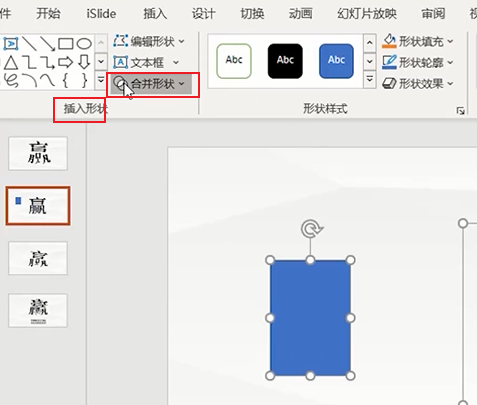Expand the 形状填充 shape fill menu
The image size is (477, 405).
click(x=417, y=41)
